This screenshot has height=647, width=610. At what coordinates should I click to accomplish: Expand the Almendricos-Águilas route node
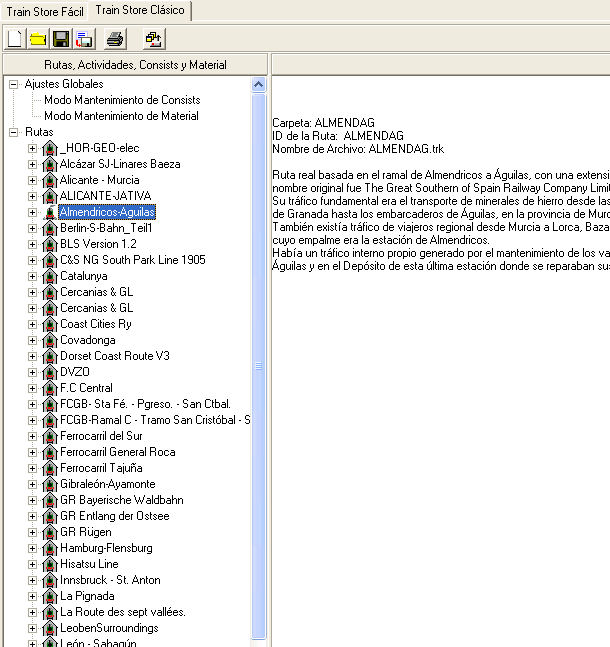32,212
